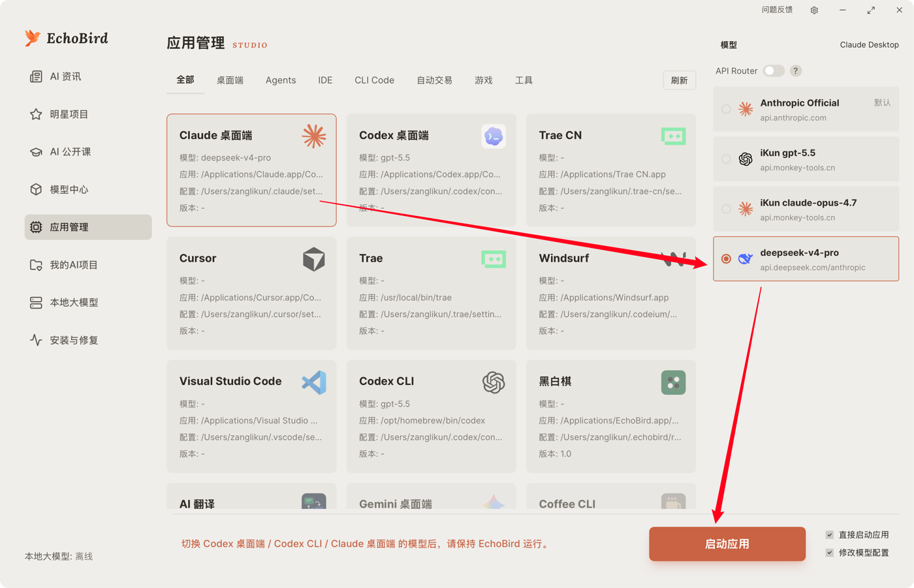
Task: Uncheck the 直接启动应用 checkbox
Action: pos(830,534)
